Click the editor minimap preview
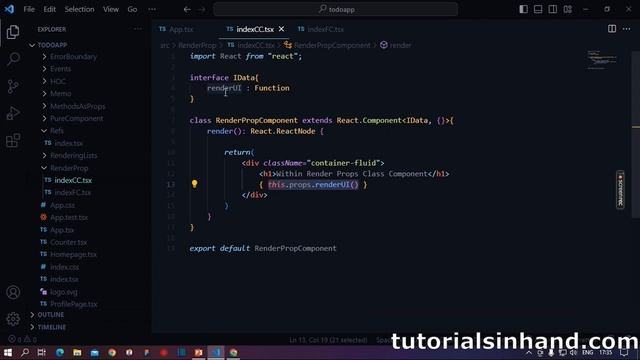This screenshot has height=360, width=640. (602, 60)
